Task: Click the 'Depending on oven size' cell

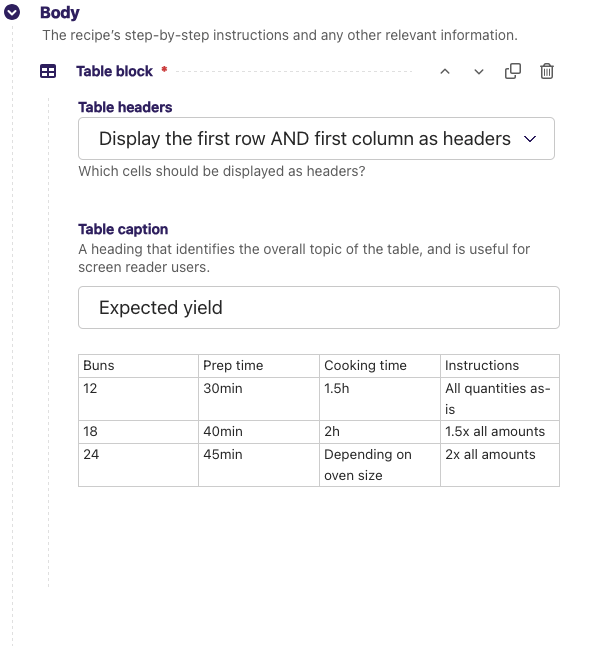Action: [379, 465]
